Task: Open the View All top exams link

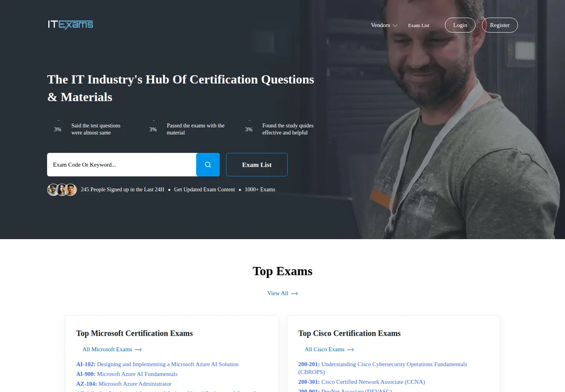Action: (x=282, y=293)
